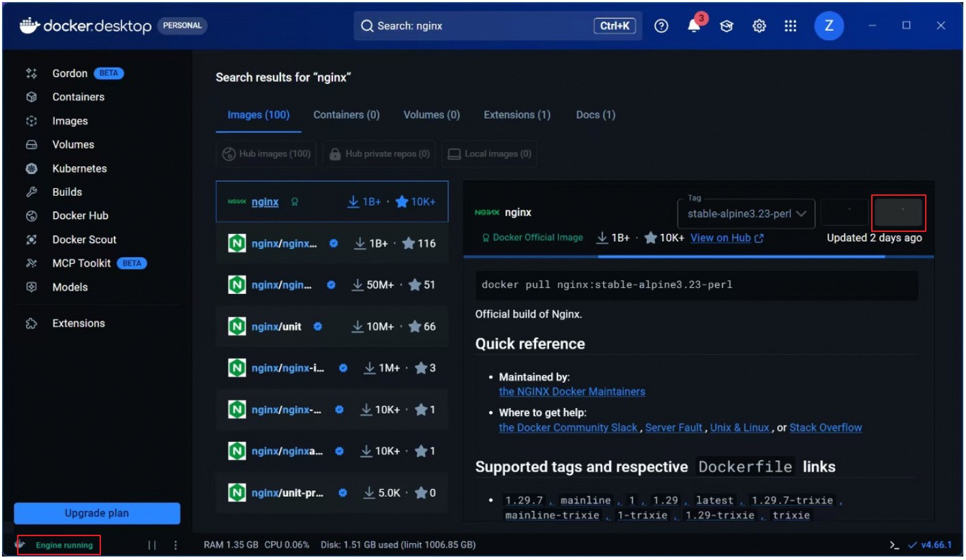This screenshot has height=560, width=966.
Task: Switch to the Containers (0) tab
Action: tap(347, 115)
